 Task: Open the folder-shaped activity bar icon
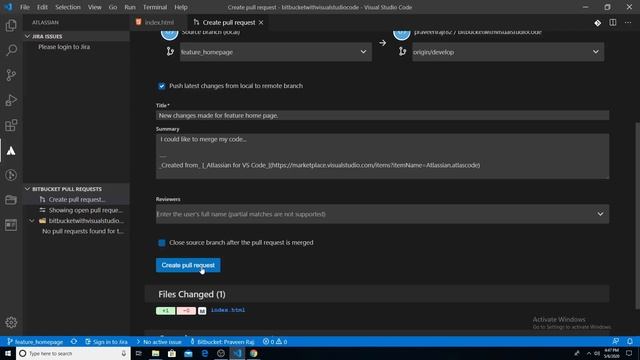[x=11, y=200]
